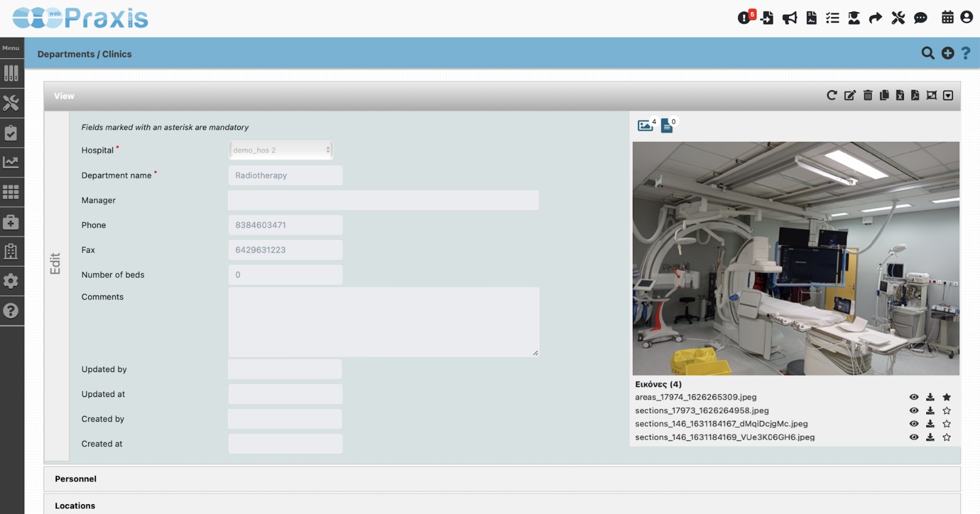Click the vertical Edit tab label
The height and width of the screenshot is (514, 980).
pyautogui.click(x=56, y=263)
